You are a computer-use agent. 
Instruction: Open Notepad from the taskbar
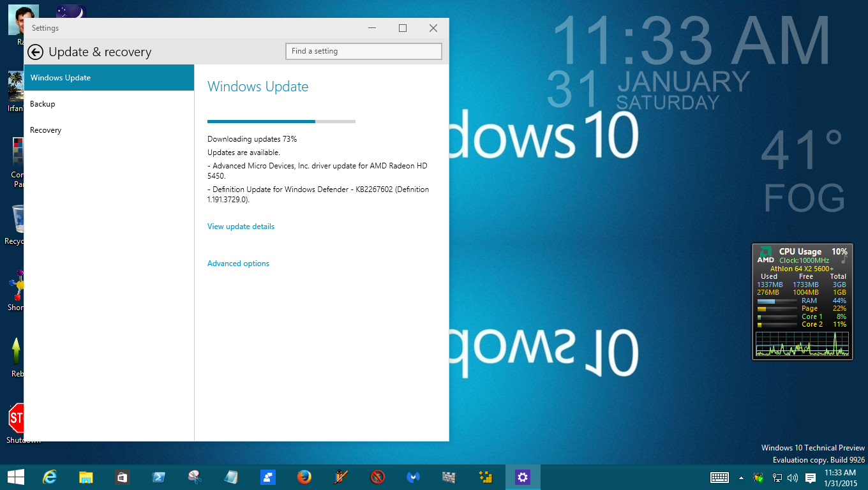tap(231, 477)
